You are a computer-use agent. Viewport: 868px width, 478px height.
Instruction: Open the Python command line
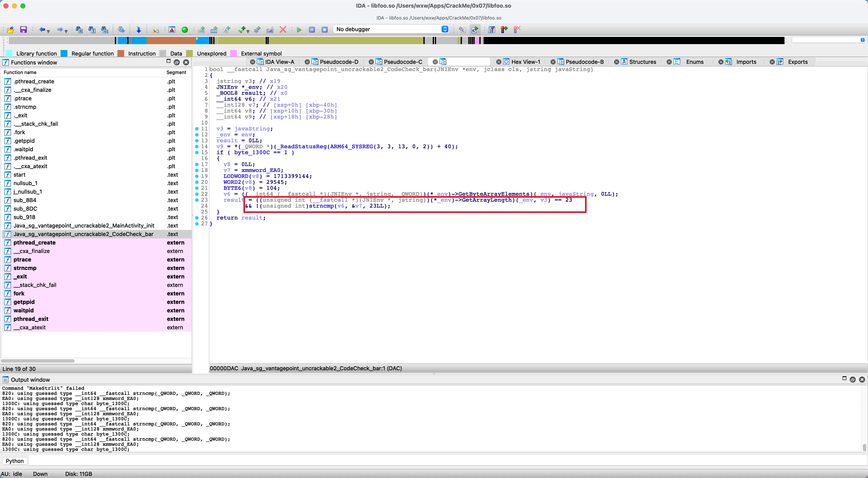tap(14, 461)
